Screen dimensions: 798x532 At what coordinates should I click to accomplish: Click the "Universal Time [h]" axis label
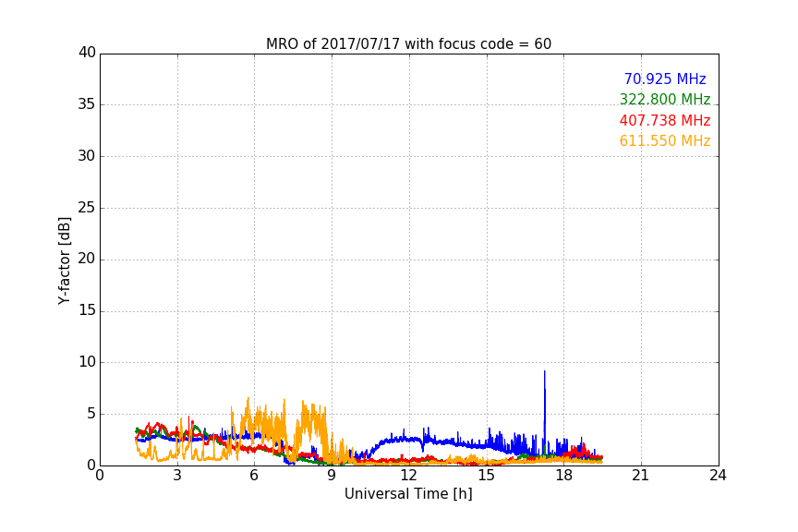[x=408, y=494]
